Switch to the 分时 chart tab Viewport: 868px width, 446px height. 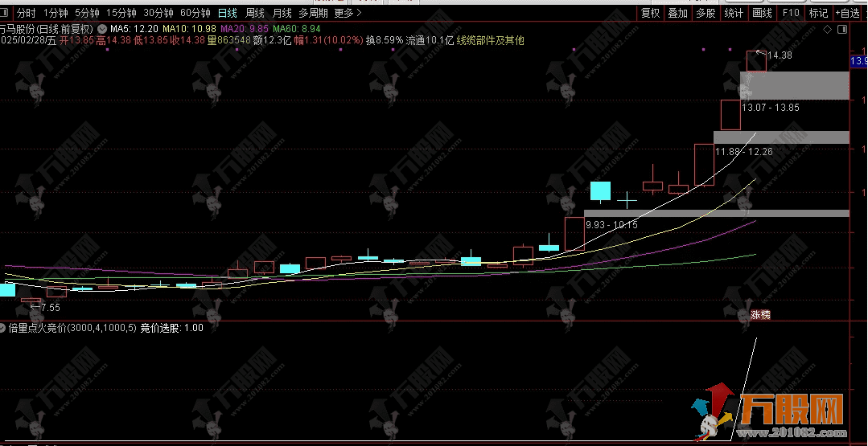pyautogui.click(x=26, y=13)
